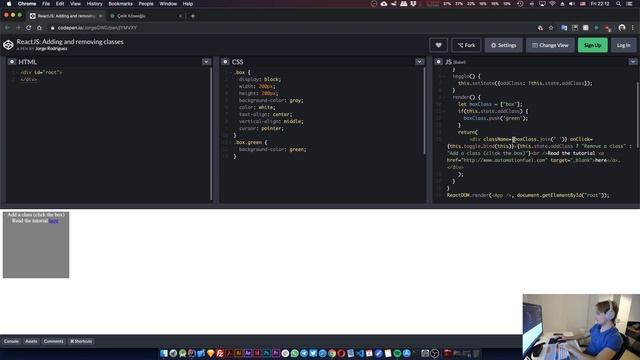Follow the 'here' tutorial link in preview
Viewport: 640px width, 360px height.
tap(53, 221)
